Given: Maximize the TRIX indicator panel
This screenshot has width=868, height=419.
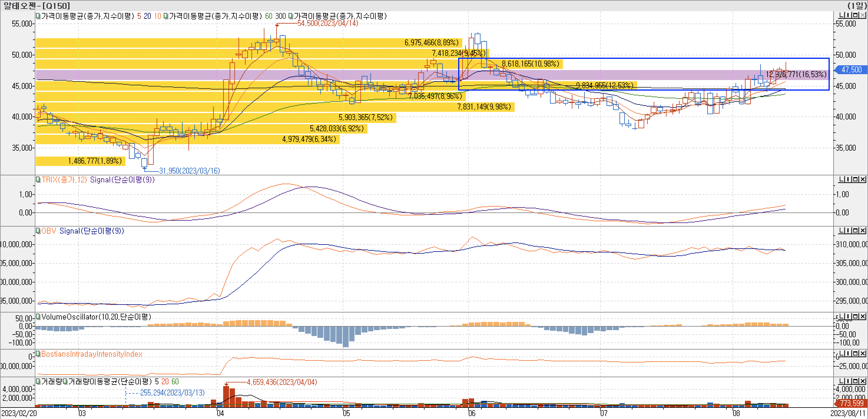Looking at the screenshot, I should (x=856, y=179).
